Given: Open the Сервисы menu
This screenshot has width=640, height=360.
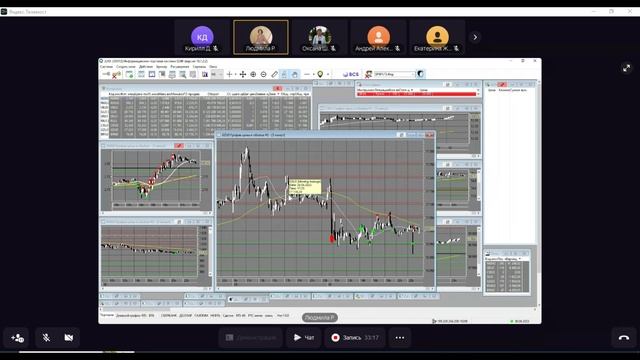Looking at the screenshot, I should [x=199, y=67].
